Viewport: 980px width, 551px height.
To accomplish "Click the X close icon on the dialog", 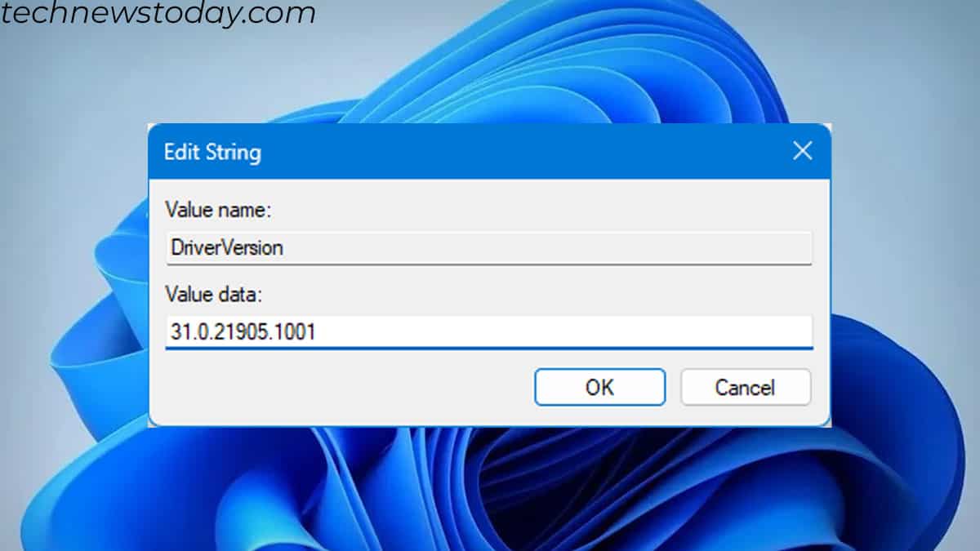I will (x=802, y=150).
